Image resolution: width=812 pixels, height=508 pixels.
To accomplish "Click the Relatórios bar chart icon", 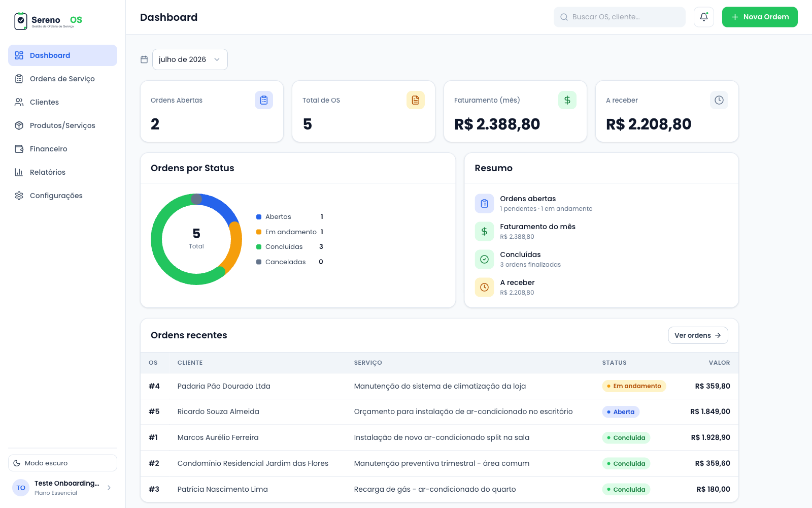I will click(19, 172).
